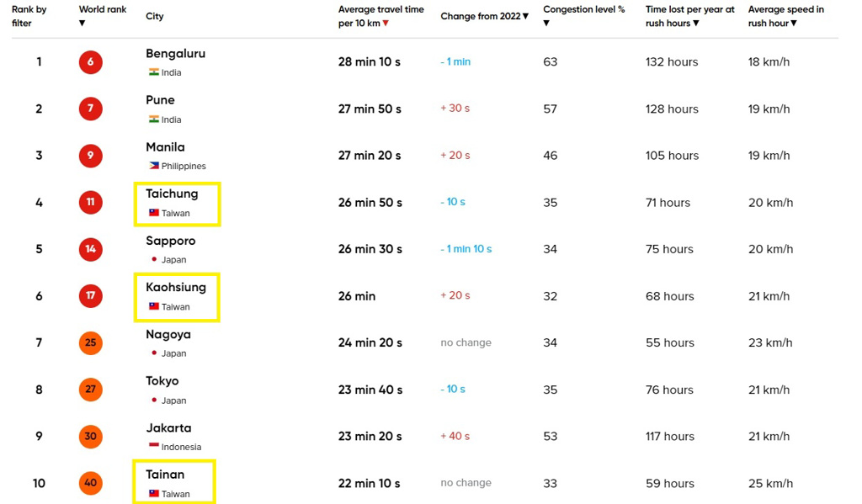Image resolution: width=862 pixels, height=504 pixels.
Task: Click the orange world rank 40 badge
Action: [x=90, y=483]
